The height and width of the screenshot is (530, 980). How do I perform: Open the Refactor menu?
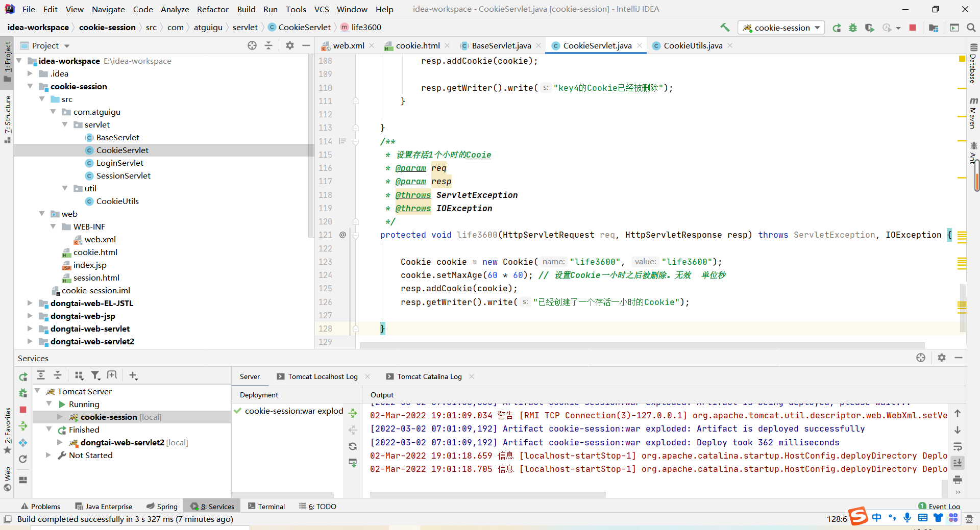[212, 9]
